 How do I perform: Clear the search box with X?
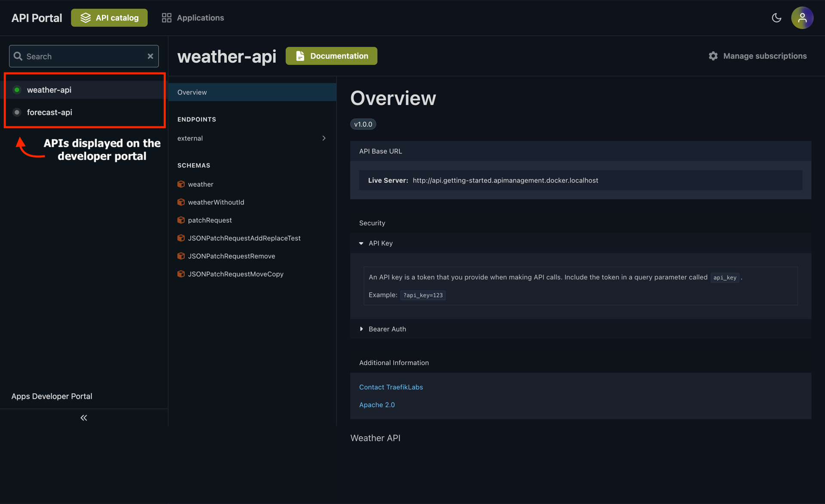pyautogui.click(x=150, y=56)
